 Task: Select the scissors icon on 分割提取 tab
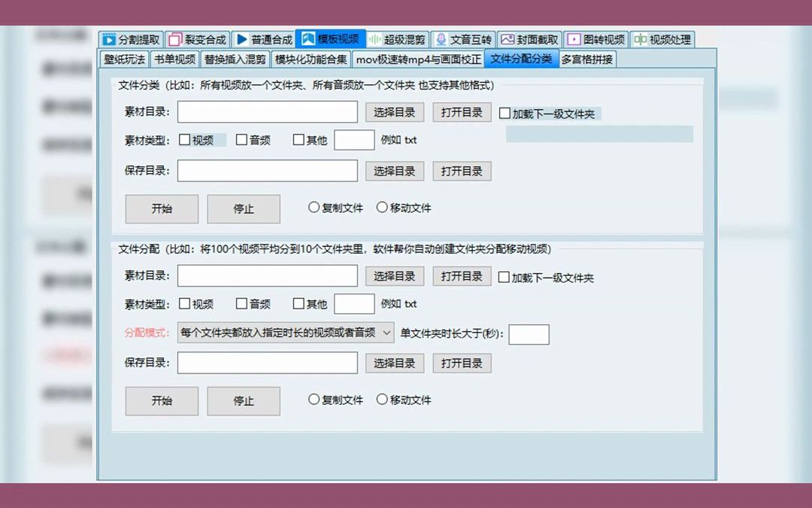pyautogui.click(x=108, y=39)
